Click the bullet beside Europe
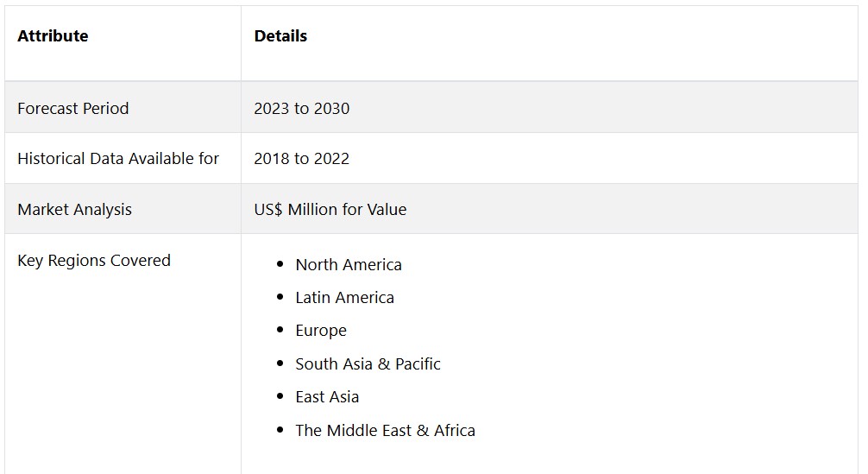868x474 pixels. pos(280,330)
